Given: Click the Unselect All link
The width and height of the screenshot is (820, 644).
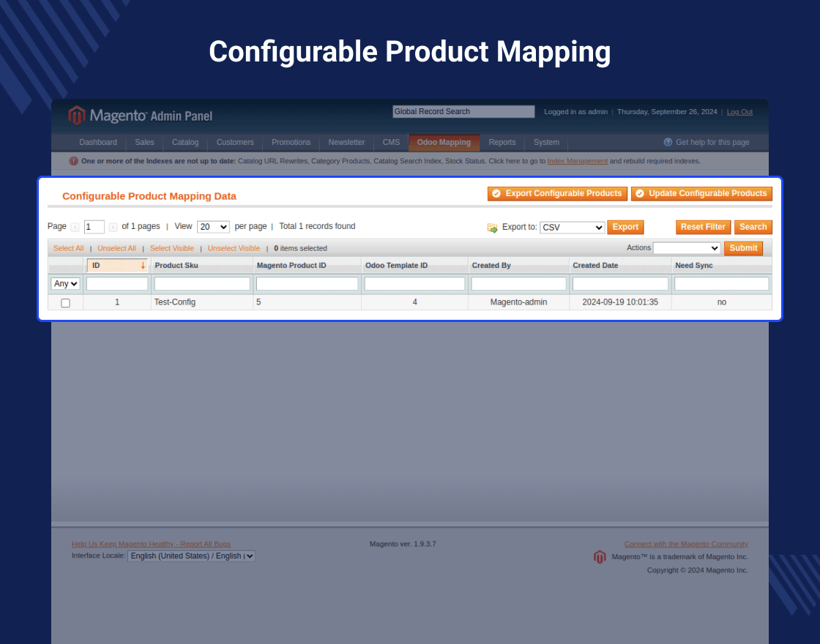Looking at the screenshot, I should [x=116, y=248].
